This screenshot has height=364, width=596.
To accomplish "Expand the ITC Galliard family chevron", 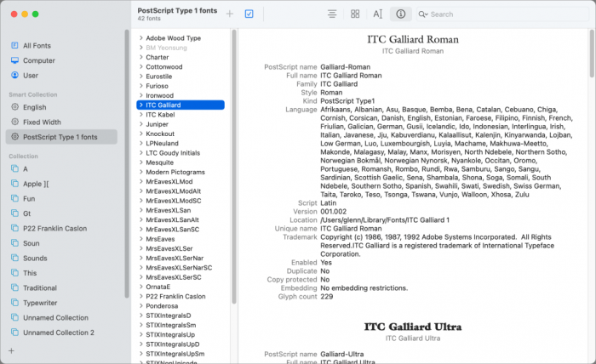I will [x=141, y=105].
